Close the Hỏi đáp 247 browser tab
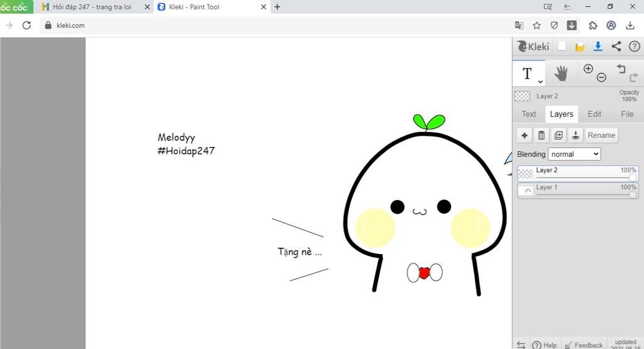Image resolution: width=644 pixels, height=349 pixels. [x=147, y=7]
